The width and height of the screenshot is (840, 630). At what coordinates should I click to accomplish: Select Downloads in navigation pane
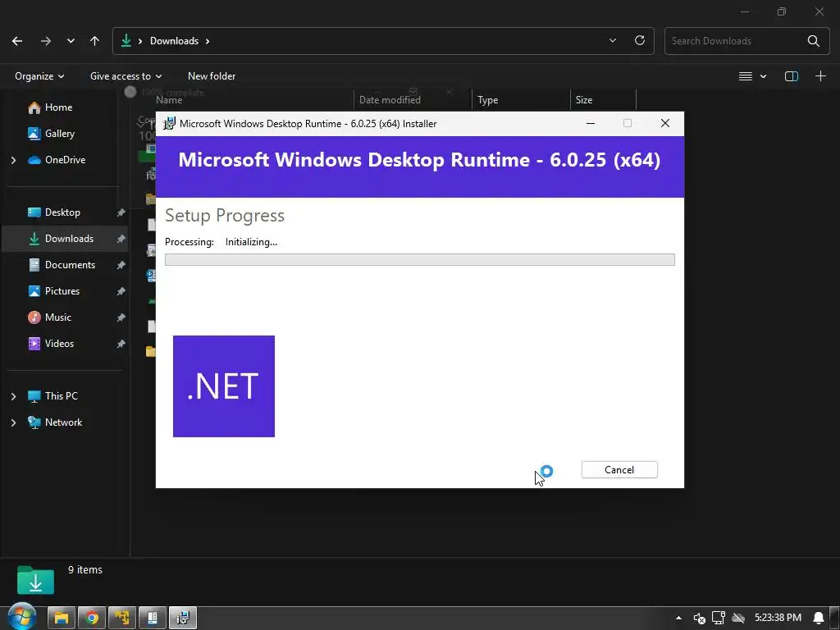tap(69, 239)
